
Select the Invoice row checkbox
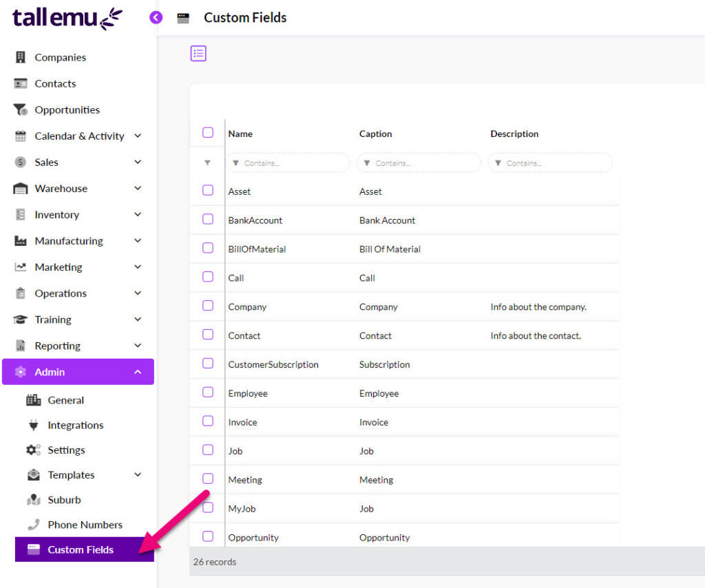[x=208, y=421]
